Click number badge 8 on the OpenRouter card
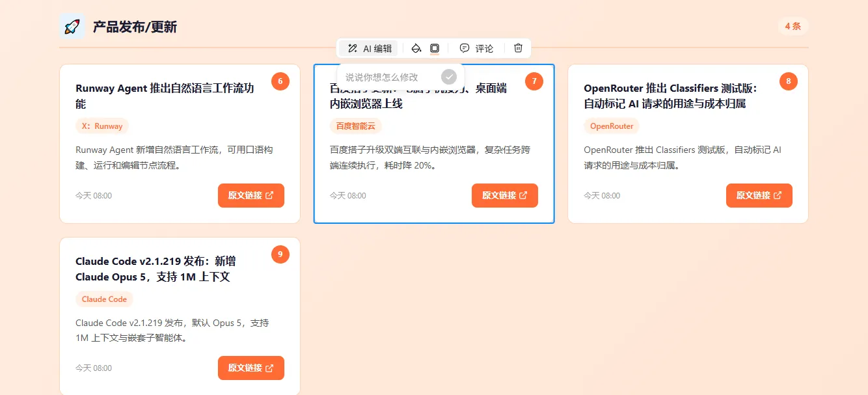The image size is (868, 395). 789,81
